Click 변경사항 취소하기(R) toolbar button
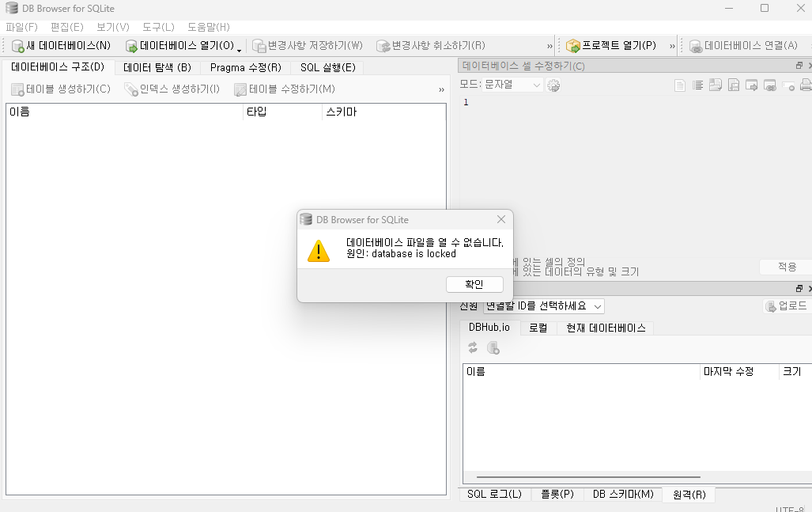Image resolution: width=812 pixels, height=512 pixels. click(431, 46)
